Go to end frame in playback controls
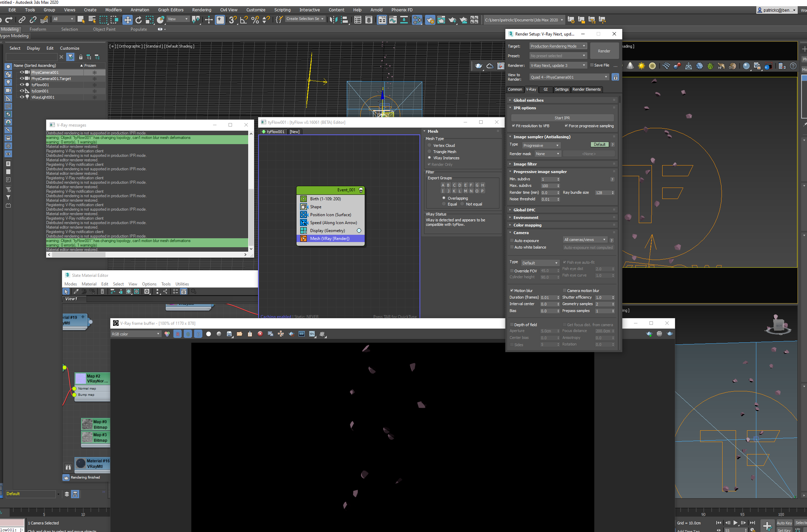 [753, 523]
